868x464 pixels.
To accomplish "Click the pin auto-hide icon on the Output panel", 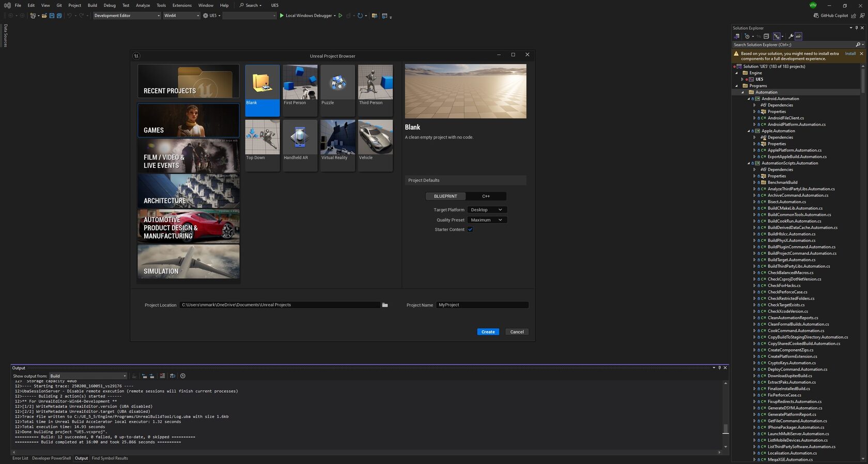I will (x=719, y=368).
